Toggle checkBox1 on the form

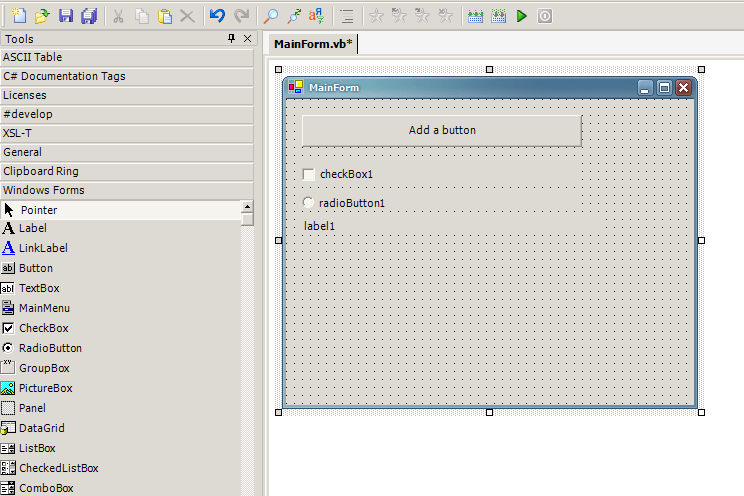tap(309, 175)
